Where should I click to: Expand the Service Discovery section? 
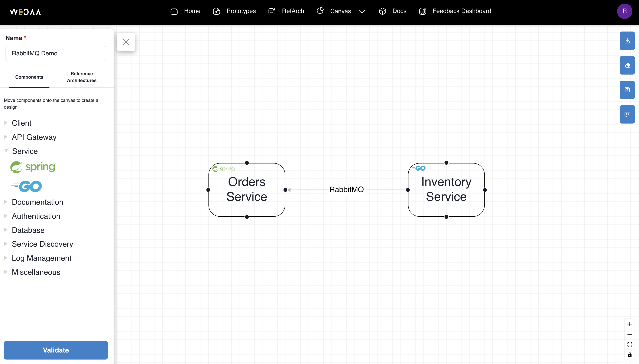tap(56, 244)
